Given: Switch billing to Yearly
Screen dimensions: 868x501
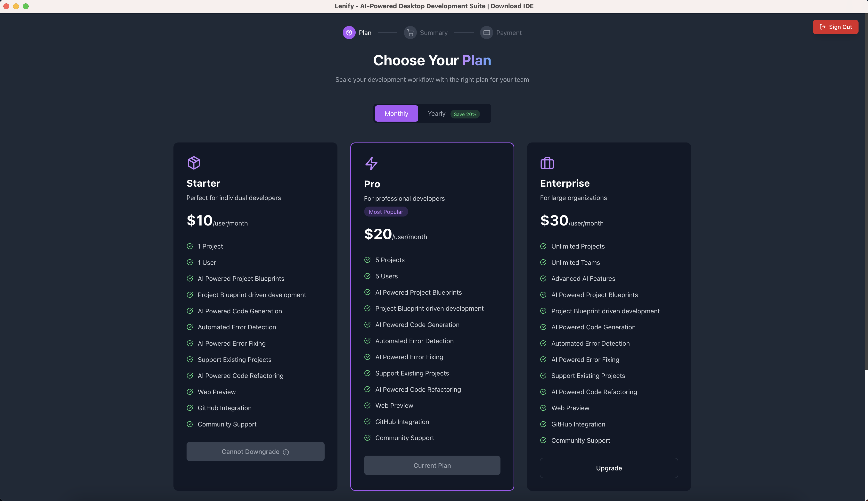Looking at the screenshot, I should pos(436,113).
